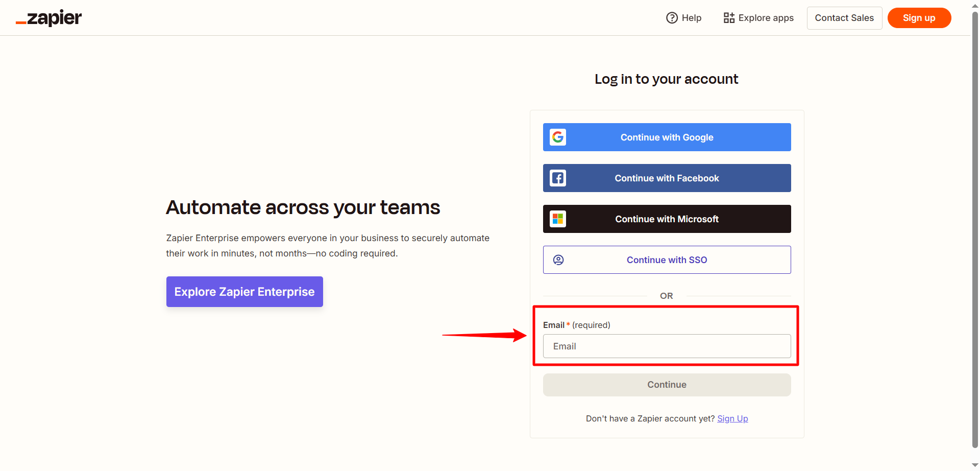Viewport: 980px width, 471px height.
Task: Click "Don't have a Zapier account yet?" text
Action: pyautogui.click(x=650, y=418)
